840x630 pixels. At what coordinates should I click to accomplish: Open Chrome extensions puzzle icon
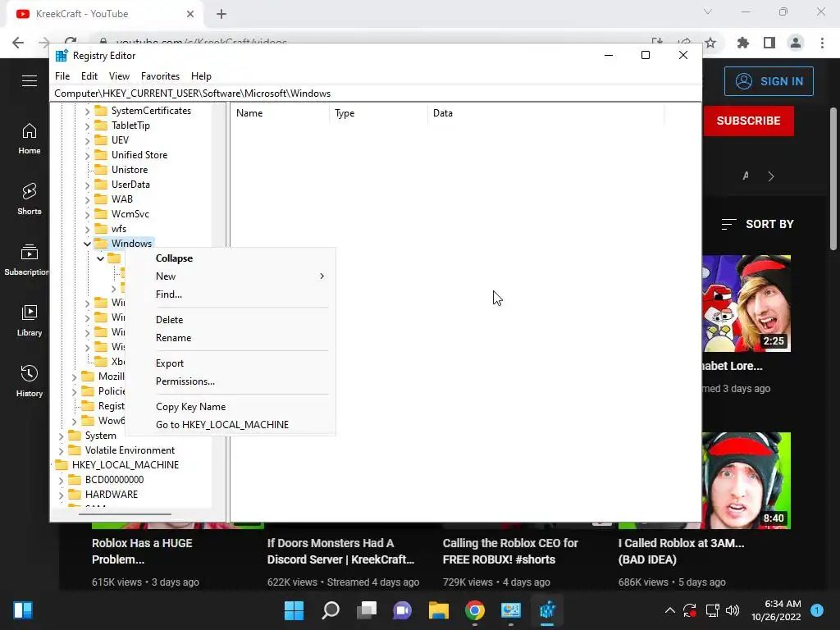742,43
